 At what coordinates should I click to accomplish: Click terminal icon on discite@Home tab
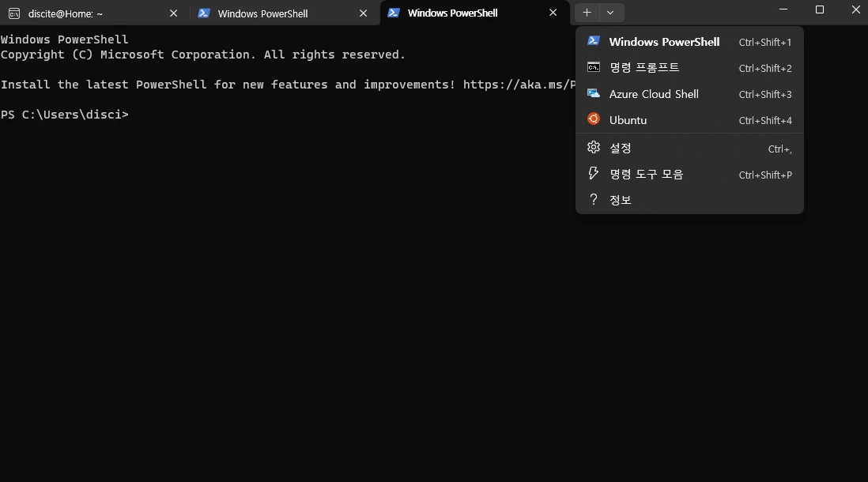click(14, 13)
